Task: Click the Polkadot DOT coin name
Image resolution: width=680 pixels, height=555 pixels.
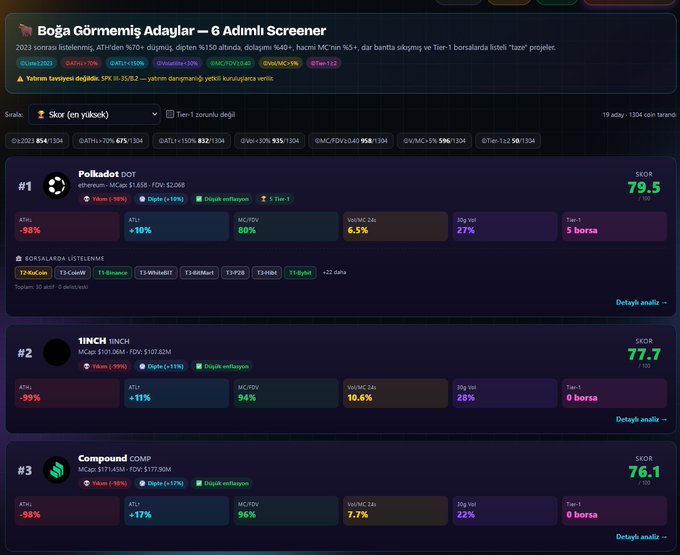Action: (107, 174)
